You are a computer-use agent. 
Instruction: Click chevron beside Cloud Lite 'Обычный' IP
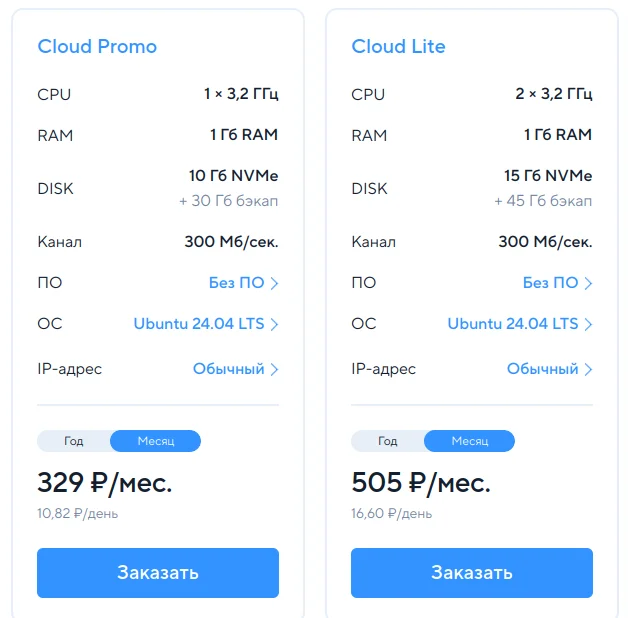(588, 369)
